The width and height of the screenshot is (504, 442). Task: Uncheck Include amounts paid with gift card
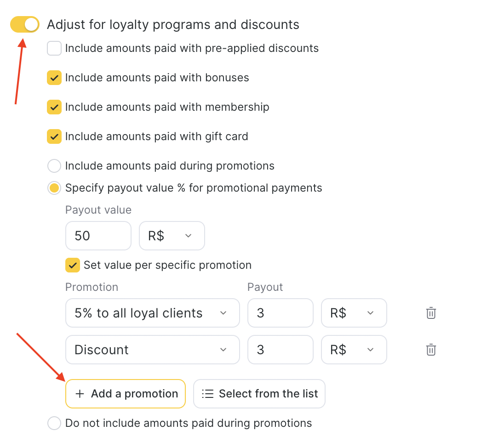(54, 136)
